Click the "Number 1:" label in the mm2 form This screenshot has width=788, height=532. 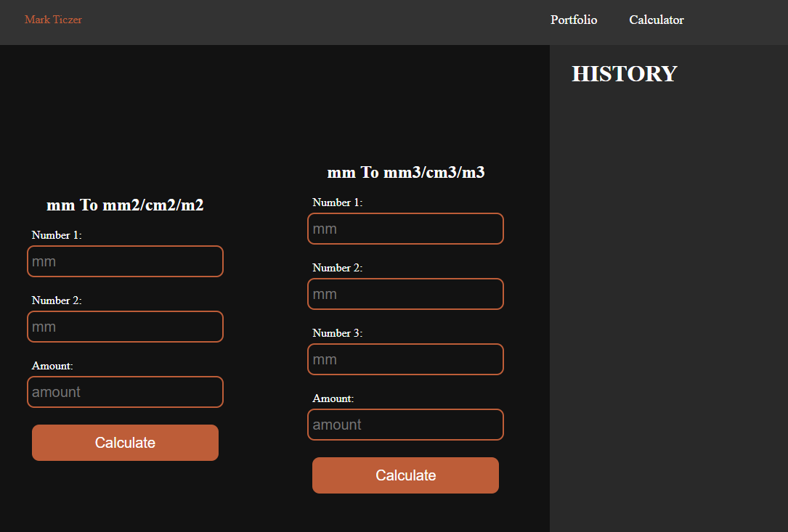pyautogui.click(x=57, y=235)
